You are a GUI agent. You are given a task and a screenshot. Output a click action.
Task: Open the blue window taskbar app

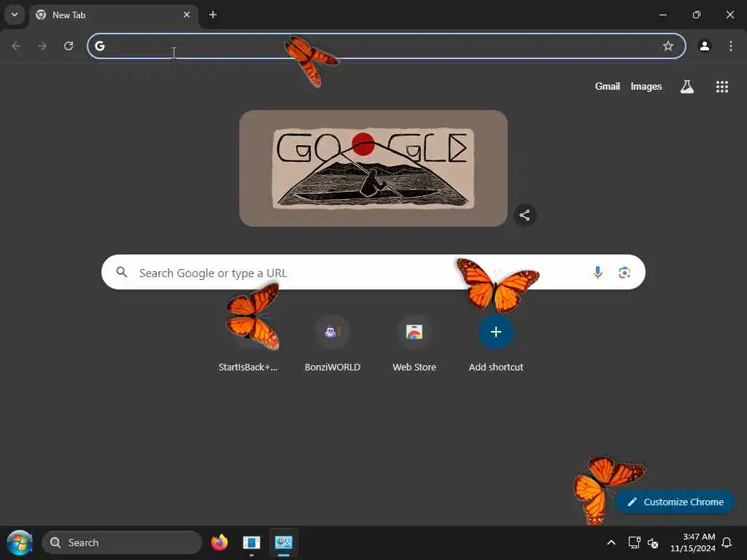point(252,542)
